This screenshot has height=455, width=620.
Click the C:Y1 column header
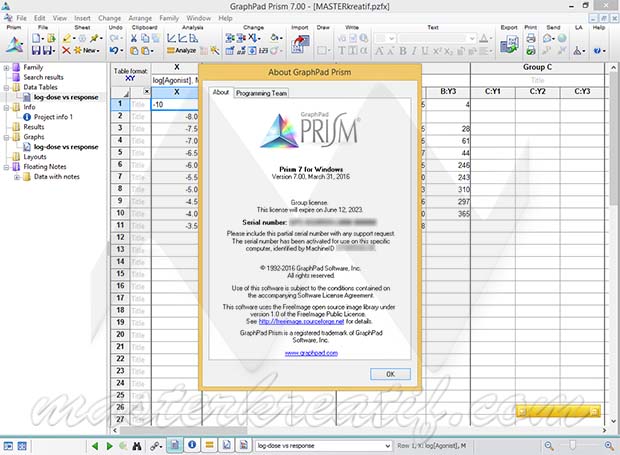[493, 91]
